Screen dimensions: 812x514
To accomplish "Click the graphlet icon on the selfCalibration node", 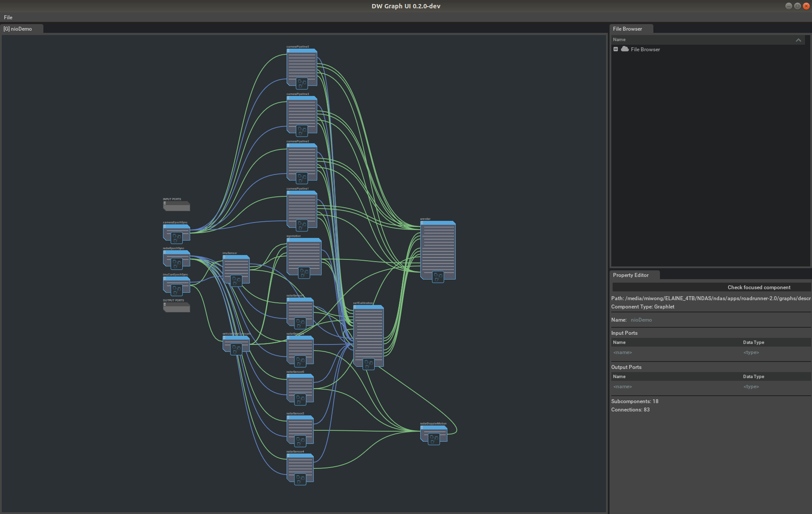I will point(368,363).
